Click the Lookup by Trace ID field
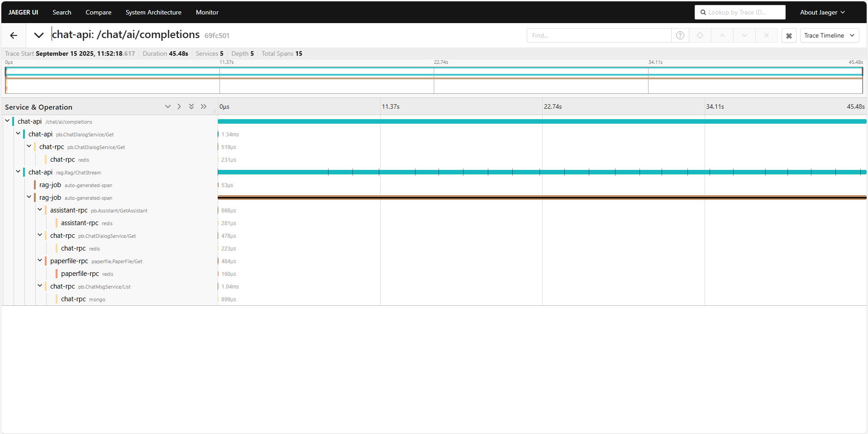 click(x=740, y=12)
